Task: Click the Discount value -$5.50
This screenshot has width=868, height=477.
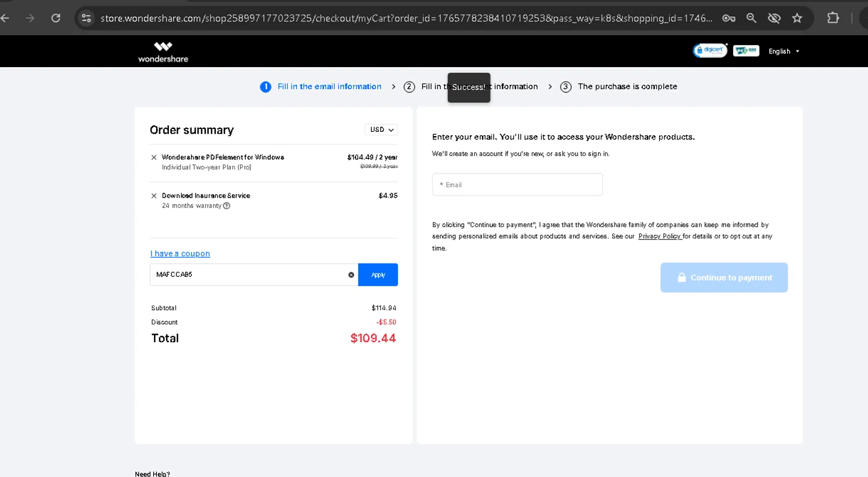Action: pyautogui.click(x=387, y=322)
